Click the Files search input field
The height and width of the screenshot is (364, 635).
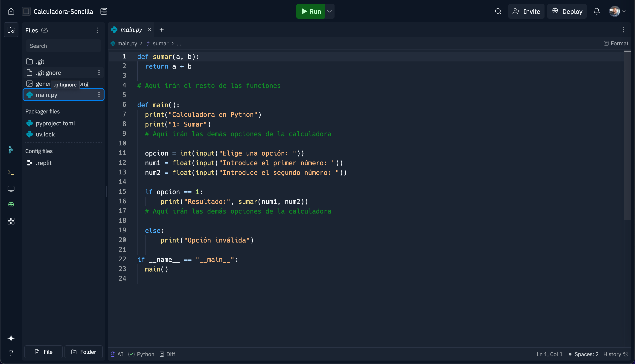click(63, 46)
